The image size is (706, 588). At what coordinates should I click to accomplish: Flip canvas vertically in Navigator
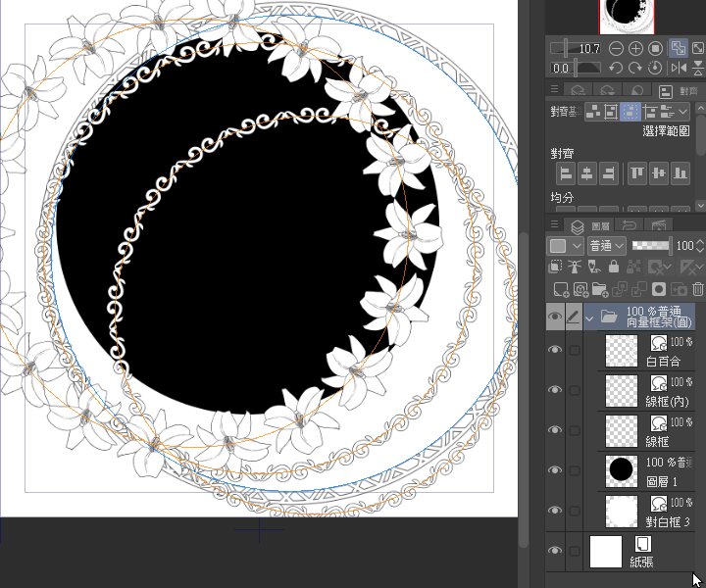(x=698, y=68)
